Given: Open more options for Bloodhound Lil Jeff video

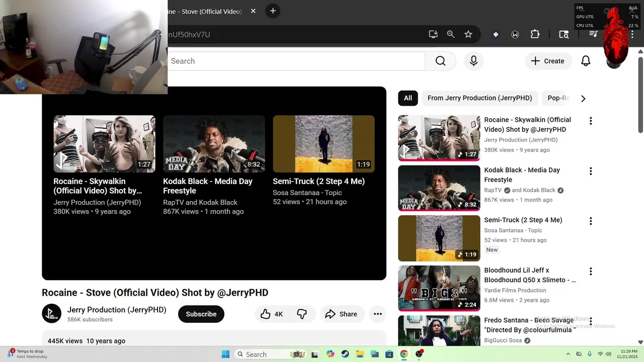Looking at the screenshot, I should point(591,271).
